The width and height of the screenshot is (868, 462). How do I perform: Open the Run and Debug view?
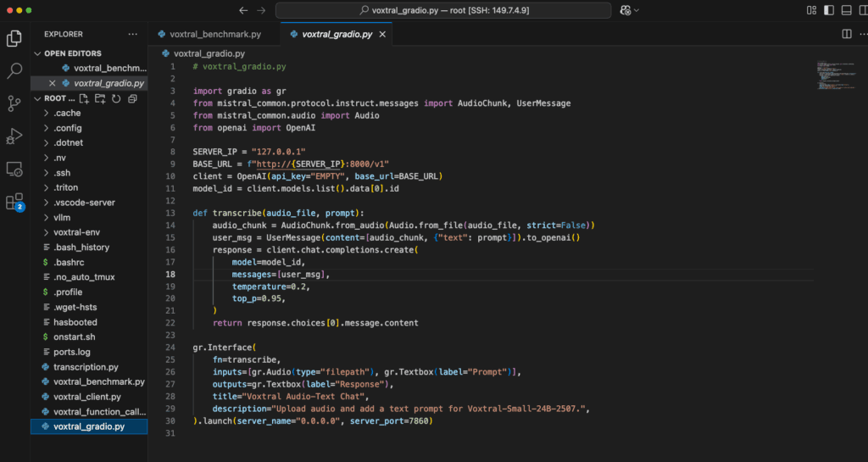coord(14,136)
